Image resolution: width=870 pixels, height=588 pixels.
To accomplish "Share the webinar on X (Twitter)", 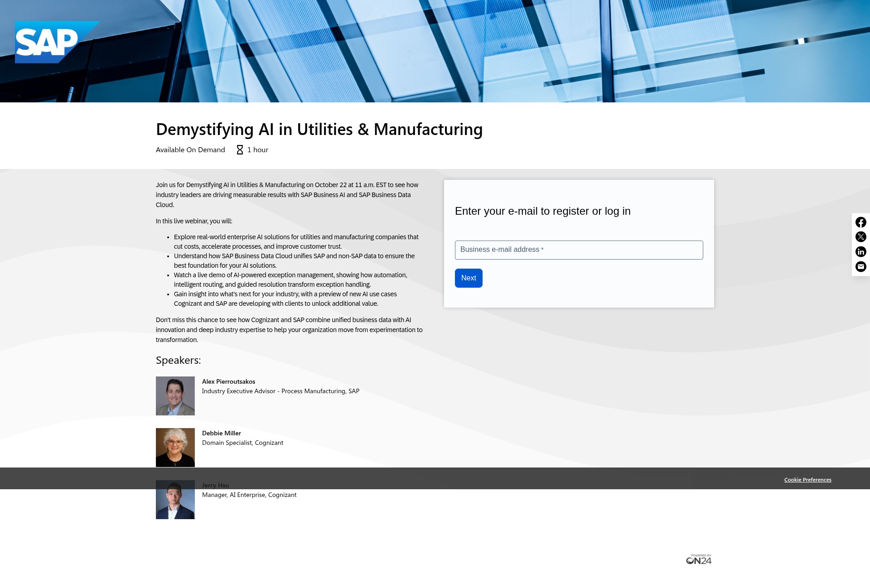I will [x=860, y=237].
